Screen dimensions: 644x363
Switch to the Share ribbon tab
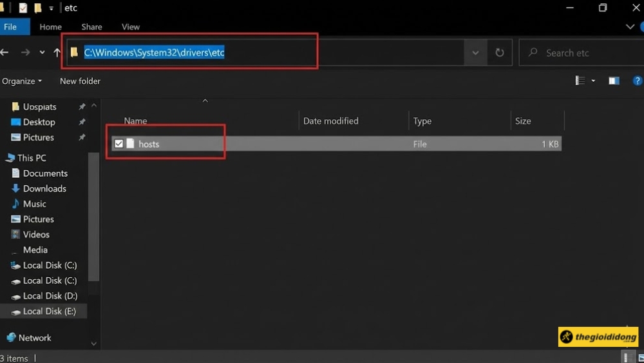click(91, 26)
